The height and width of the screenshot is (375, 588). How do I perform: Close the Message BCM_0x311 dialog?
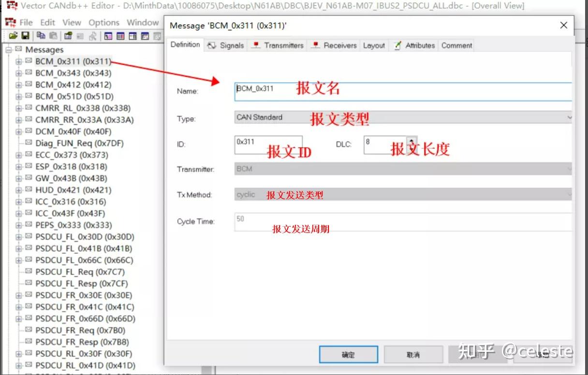click(563, 25)
